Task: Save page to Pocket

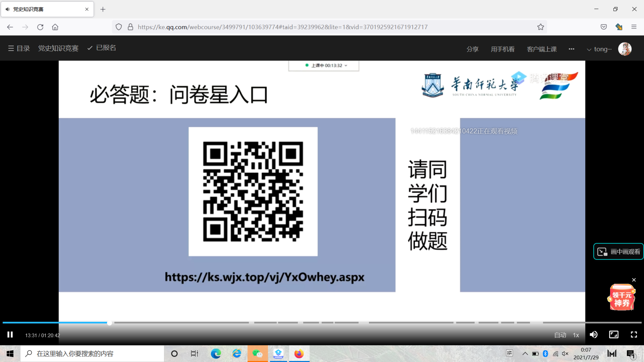Action: coord(604,27)
